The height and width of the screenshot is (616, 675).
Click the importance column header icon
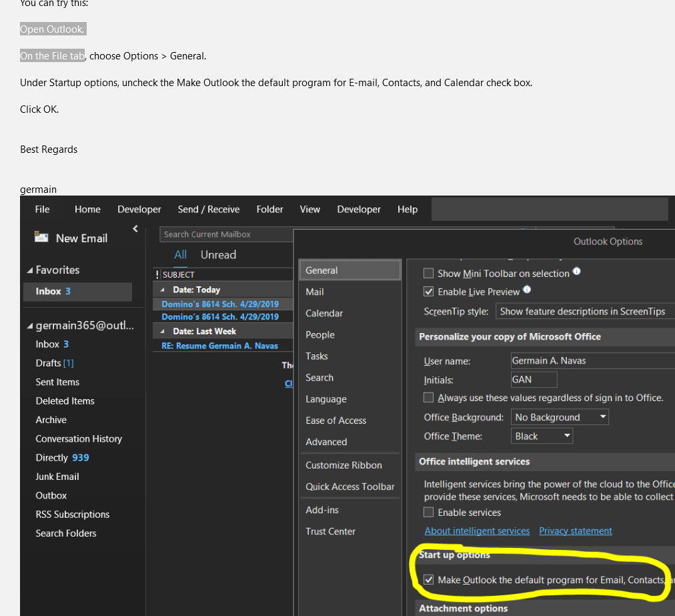coord(157,275)
